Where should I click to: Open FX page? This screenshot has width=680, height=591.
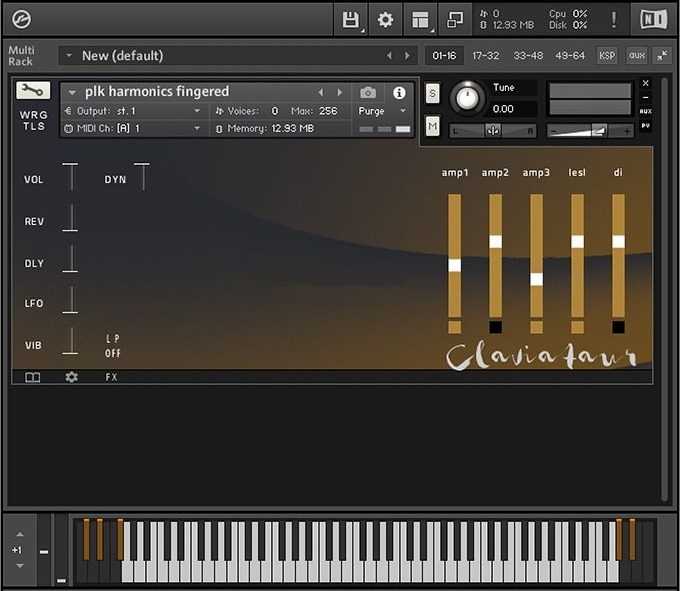pos(111,377)
